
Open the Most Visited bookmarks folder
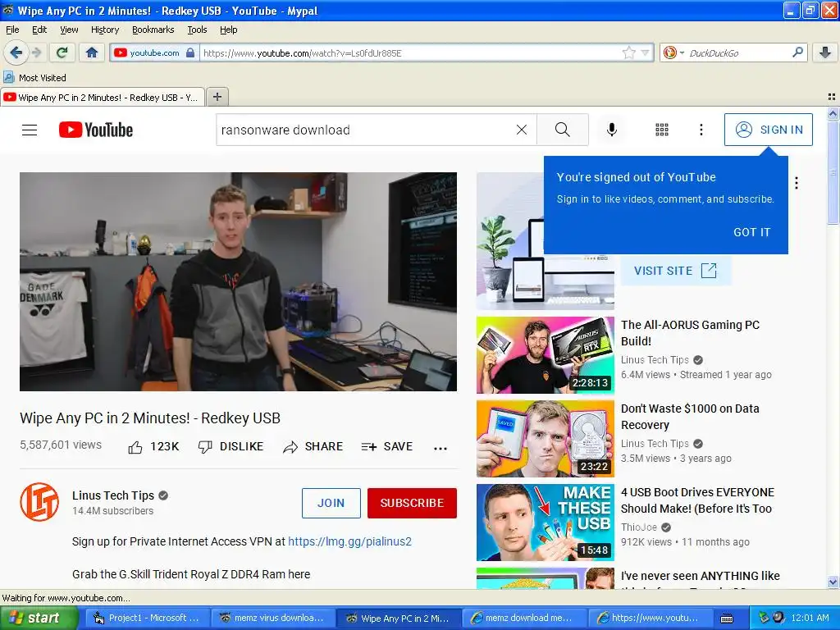(x=35, y=78)
